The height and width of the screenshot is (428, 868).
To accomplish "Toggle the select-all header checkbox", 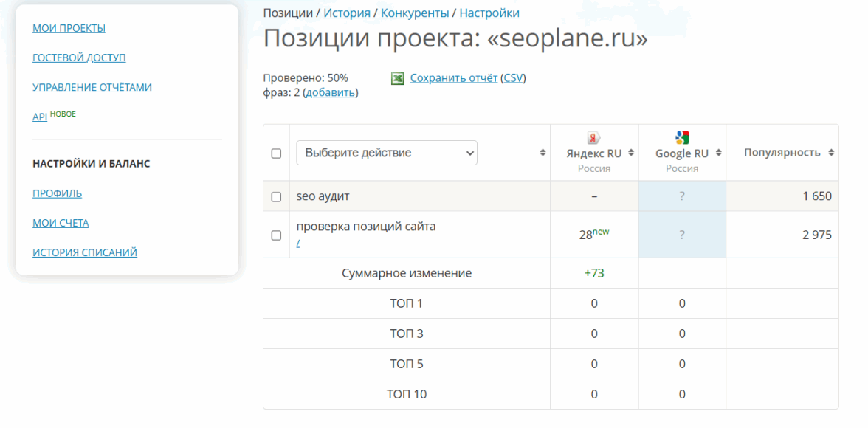I will (x=276, y=153).
